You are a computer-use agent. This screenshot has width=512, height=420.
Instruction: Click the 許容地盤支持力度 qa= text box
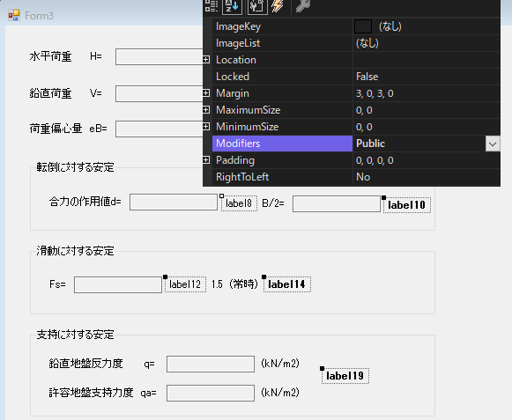pos(211,393)
